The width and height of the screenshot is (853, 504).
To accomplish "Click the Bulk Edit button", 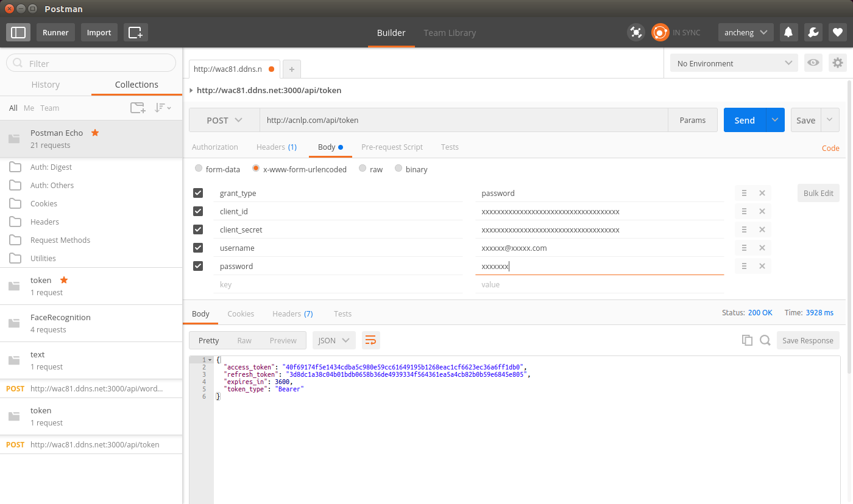I will (818, 193).
